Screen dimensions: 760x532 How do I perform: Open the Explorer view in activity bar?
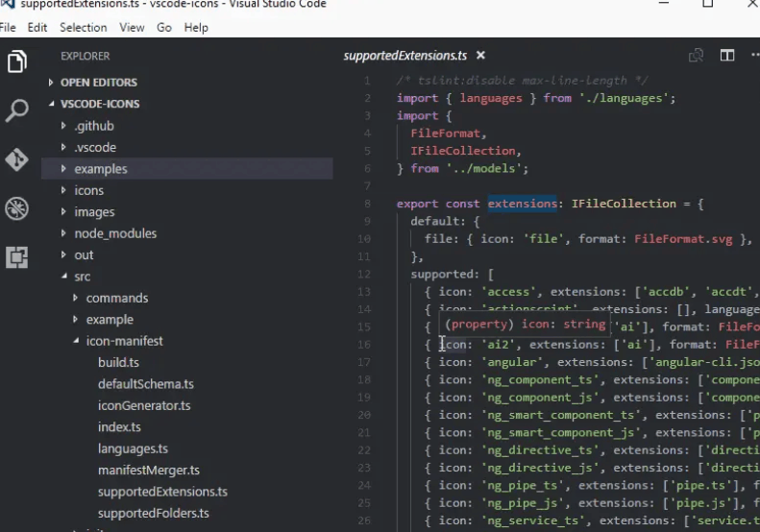coord(17,61)
